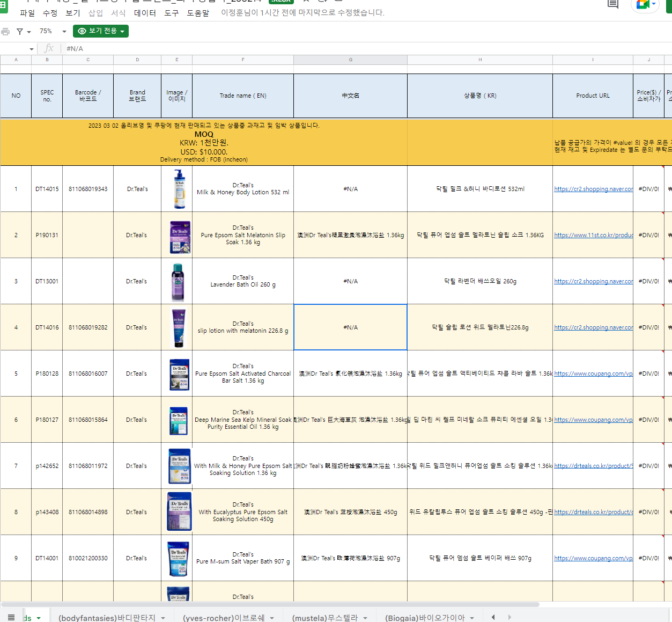Open the all sheets list icon

click(x=11, y=617)
